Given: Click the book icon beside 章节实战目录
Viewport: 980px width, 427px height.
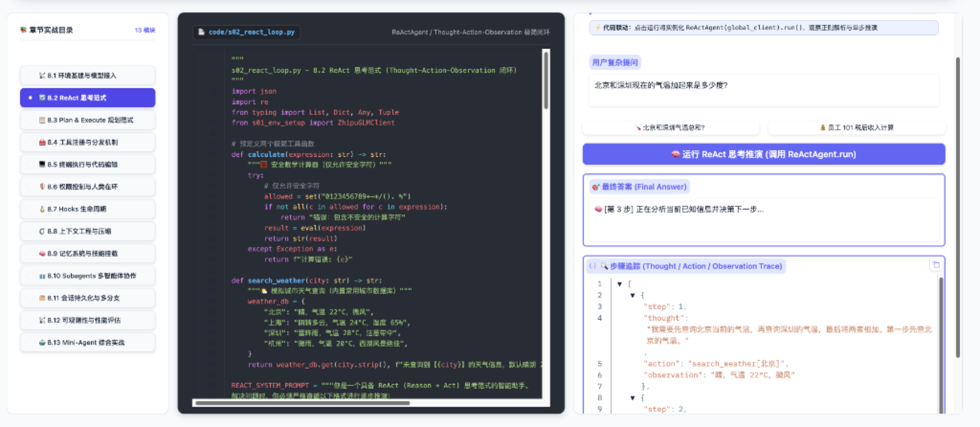Looking at the screenshot, I should (23, 30).
